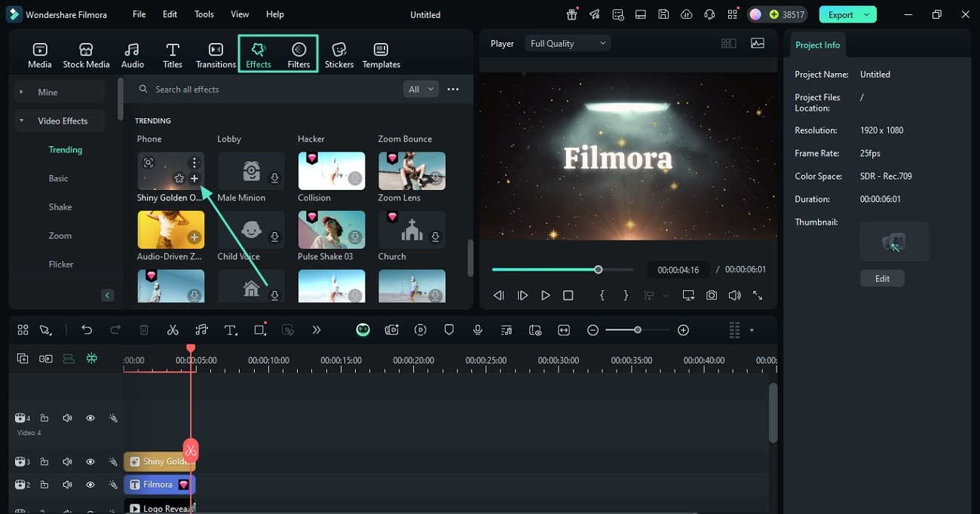Zoom out timeline with minus button
Viewport: 980px width, 514px height.
point(593,330)
